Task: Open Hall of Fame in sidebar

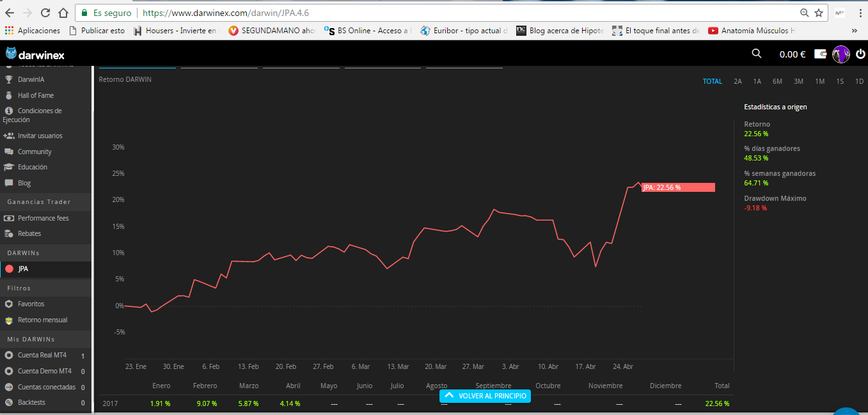Action: coord(35,95)
